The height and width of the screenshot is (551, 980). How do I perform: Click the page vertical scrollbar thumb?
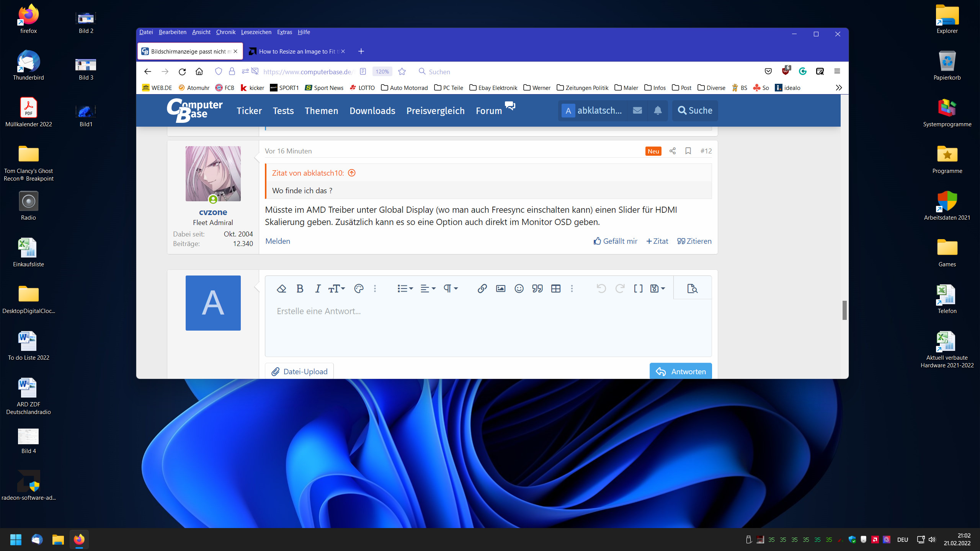(844, 310)
